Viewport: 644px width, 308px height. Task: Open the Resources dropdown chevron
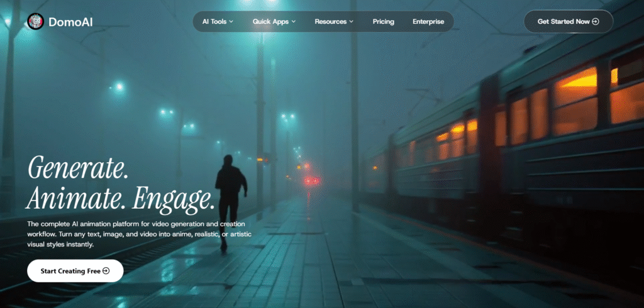(x=351, y=22)
